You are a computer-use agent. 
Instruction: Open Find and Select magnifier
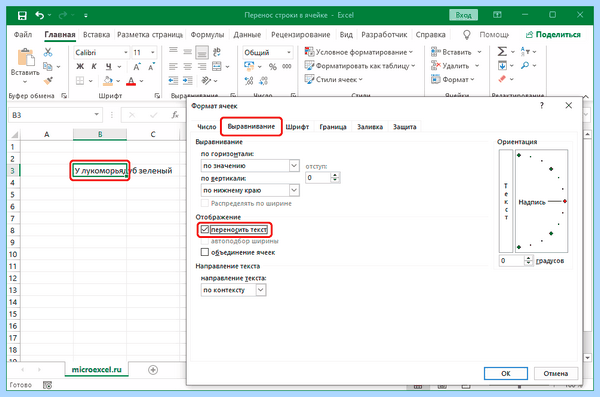[525, 66]
